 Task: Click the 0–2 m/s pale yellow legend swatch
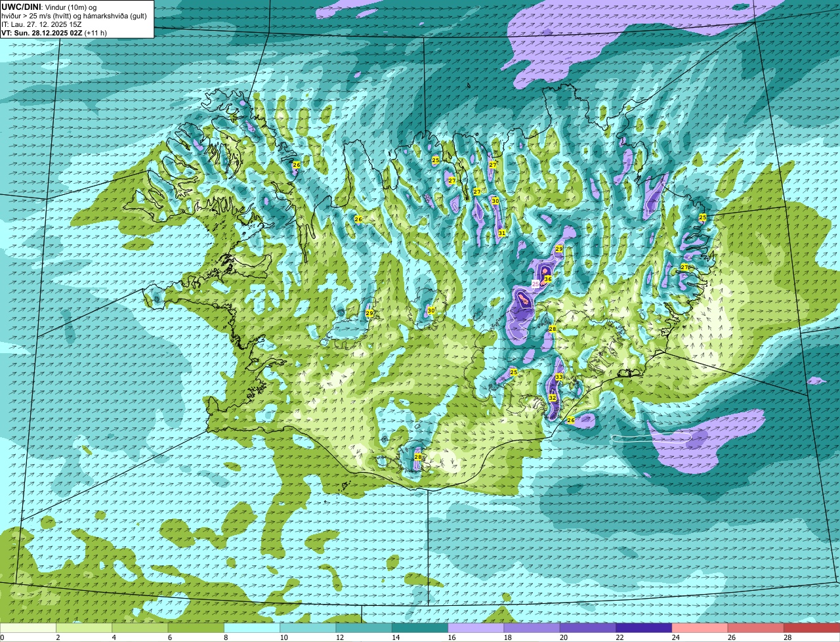pyautogui.click(x=28, y=628)
